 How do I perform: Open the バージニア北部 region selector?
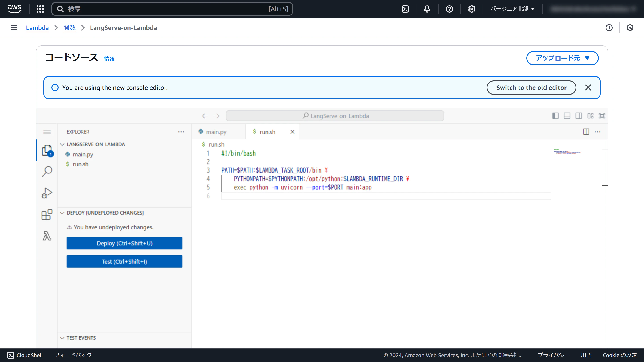(x=513, y=9)
